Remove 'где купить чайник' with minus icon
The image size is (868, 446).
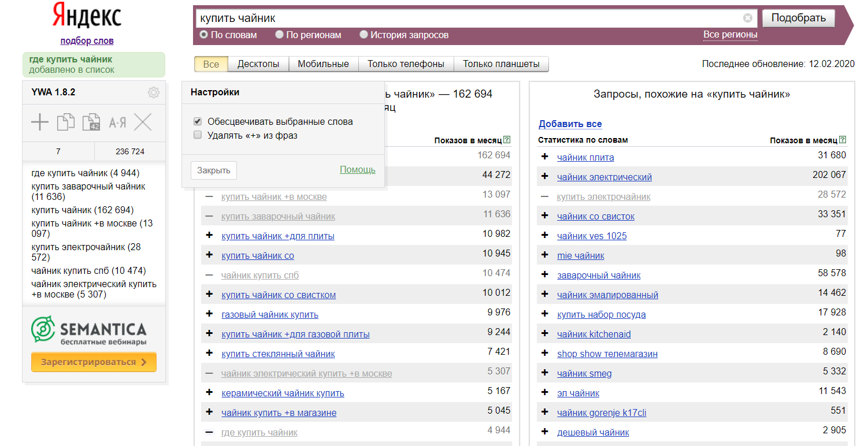click(209, 432)
